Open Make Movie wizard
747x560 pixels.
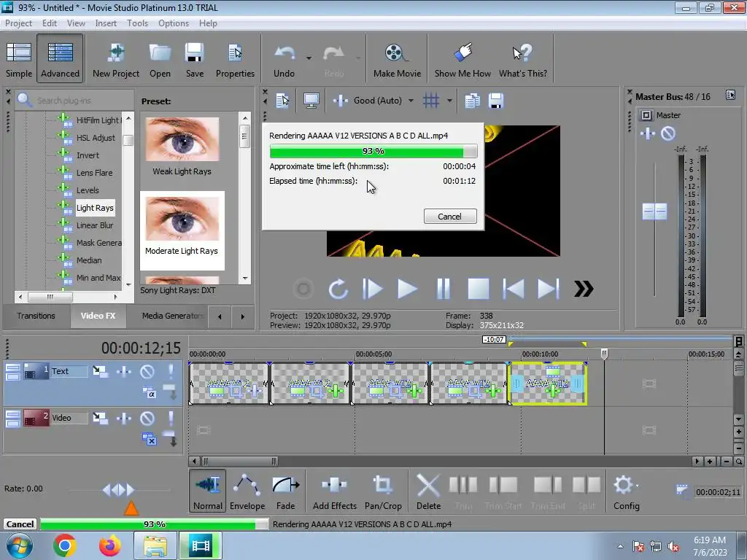[x=397, y=60]
